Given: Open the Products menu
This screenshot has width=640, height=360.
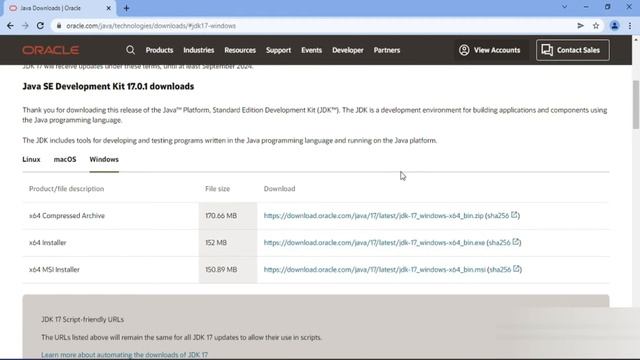Looking at the screenshot, I should 159,50.
